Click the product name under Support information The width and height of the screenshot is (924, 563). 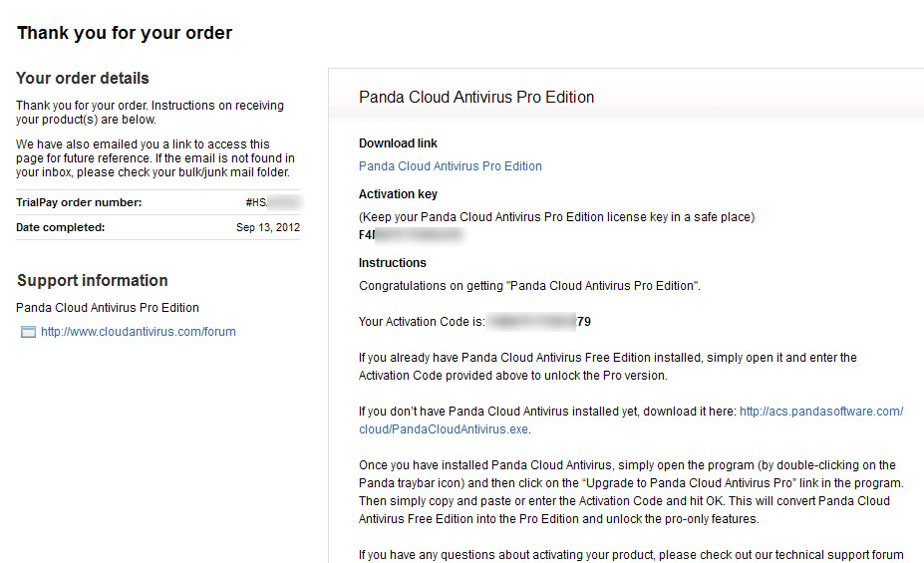pyautogui.click(x=108, y=308)
